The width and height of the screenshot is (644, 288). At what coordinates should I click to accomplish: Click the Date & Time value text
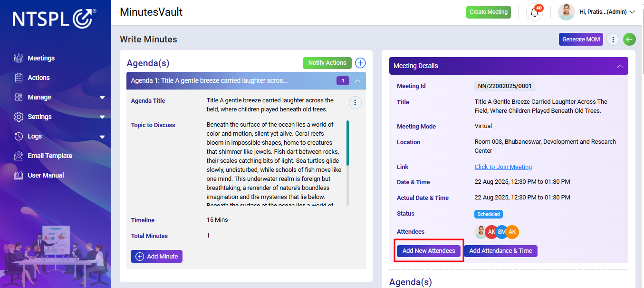pyautogui.click(x=522, y=182)
